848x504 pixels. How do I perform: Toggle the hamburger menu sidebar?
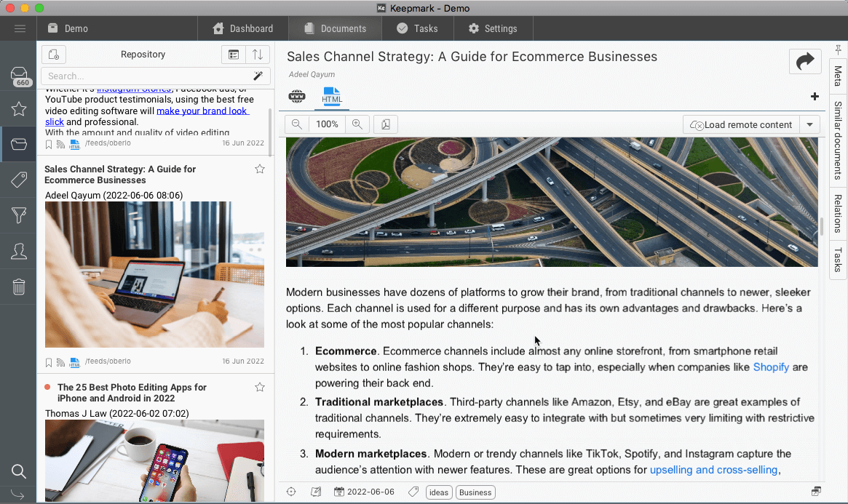pyautogui.click(x=20, y=28)
